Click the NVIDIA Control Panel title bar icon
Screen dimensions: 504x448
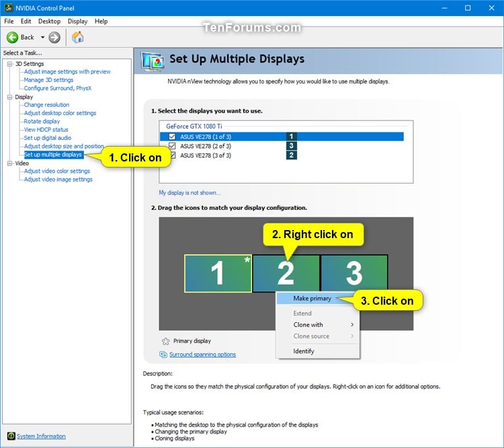click(x=8, y=7)
